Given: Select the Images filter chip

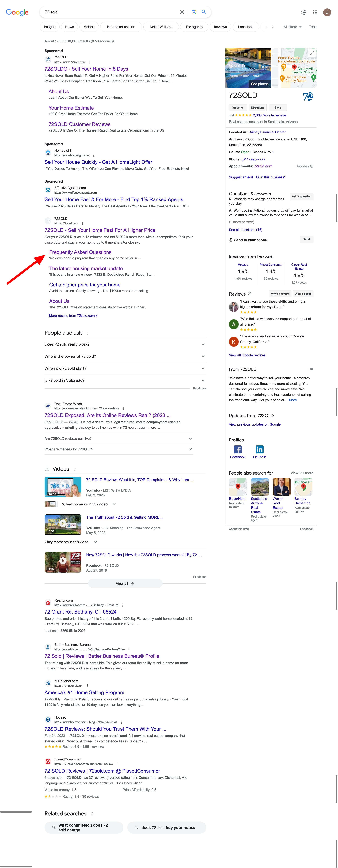Looking at the screenshot, I should (49, 27).
